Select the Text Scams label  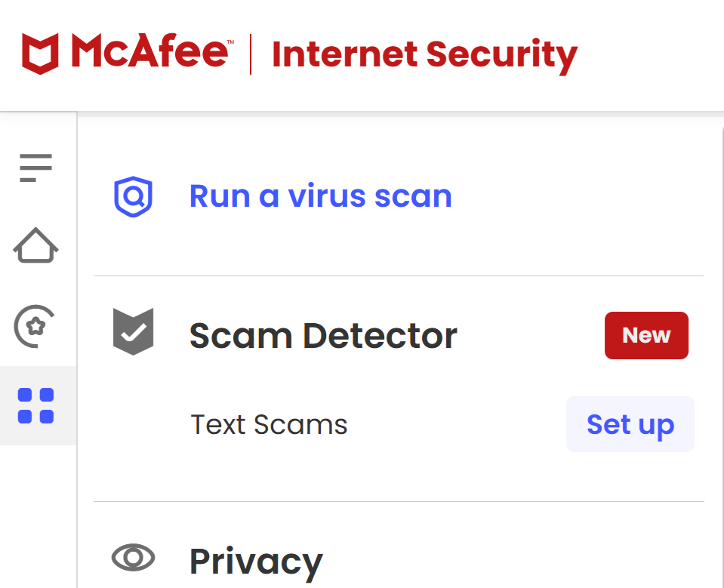tap(269, 424)
